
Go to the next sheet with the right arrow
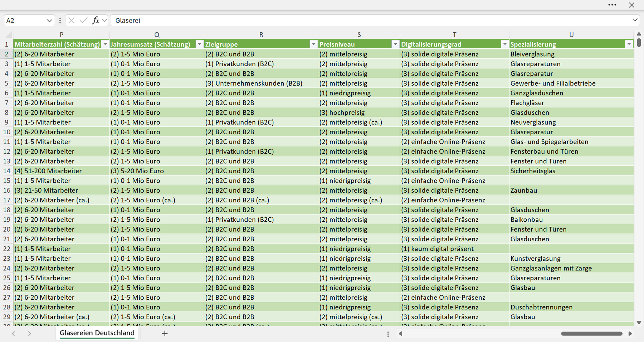(x=29, y=333)
